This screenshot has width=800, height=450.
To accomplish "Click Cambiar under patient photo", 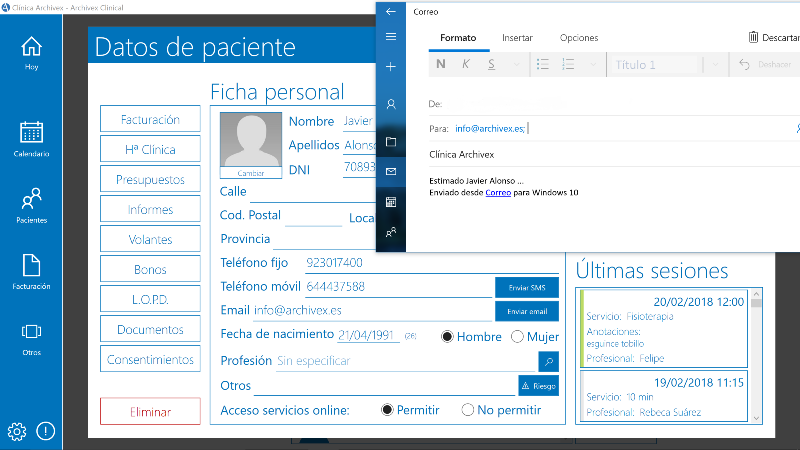I will tap(251, 173).
